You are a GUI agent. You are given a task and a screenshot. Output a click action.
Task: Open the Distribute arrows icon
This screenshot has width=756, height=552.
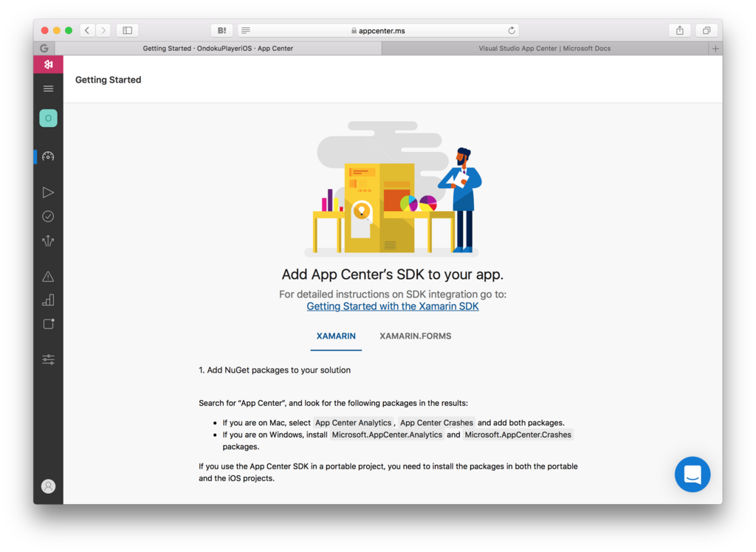(48, 241)
